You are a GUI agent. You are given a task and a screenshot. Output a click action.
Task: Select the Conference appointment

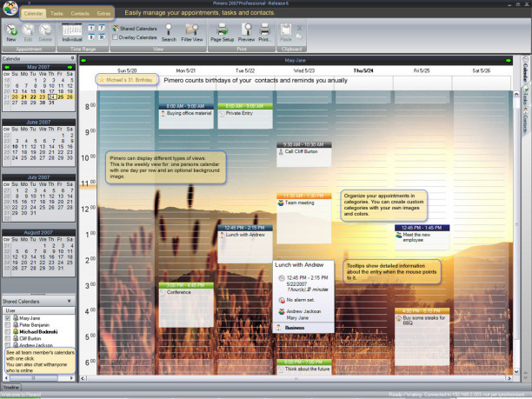(x=186, y=304)
